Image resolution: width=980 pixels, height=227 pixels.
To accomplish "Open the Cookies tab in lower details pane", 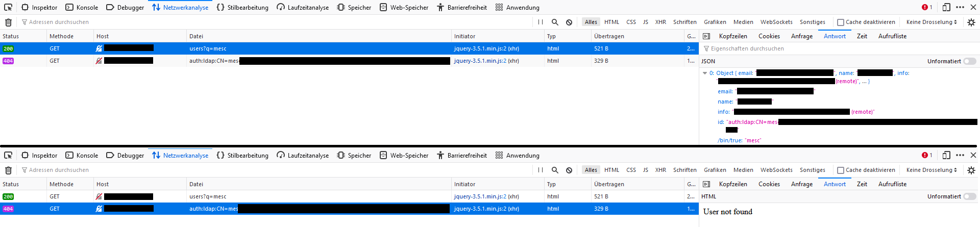I will [x=769, y=184].
